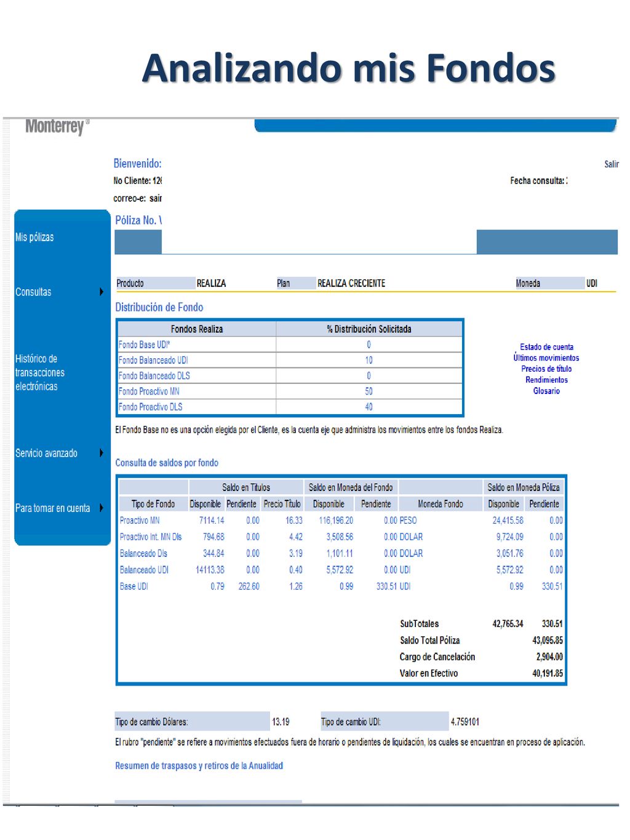Image resolution: width=630 pixels, height=840 pixels.
Task: Click the Monterrey logo
Action: tap(57, 127)
